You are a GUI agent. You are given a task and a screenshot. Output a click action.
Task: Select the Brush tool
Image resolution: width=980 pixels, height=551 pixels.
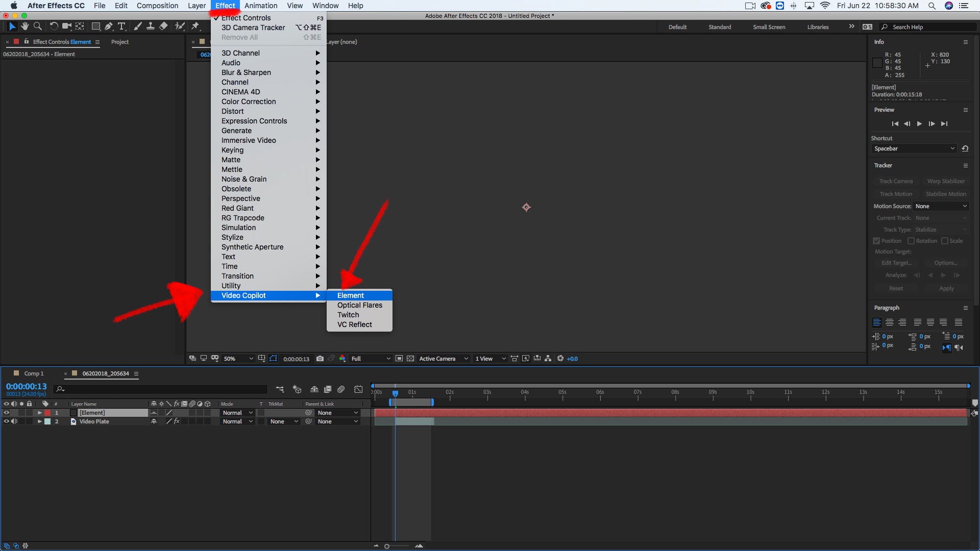tap(138, 26)
